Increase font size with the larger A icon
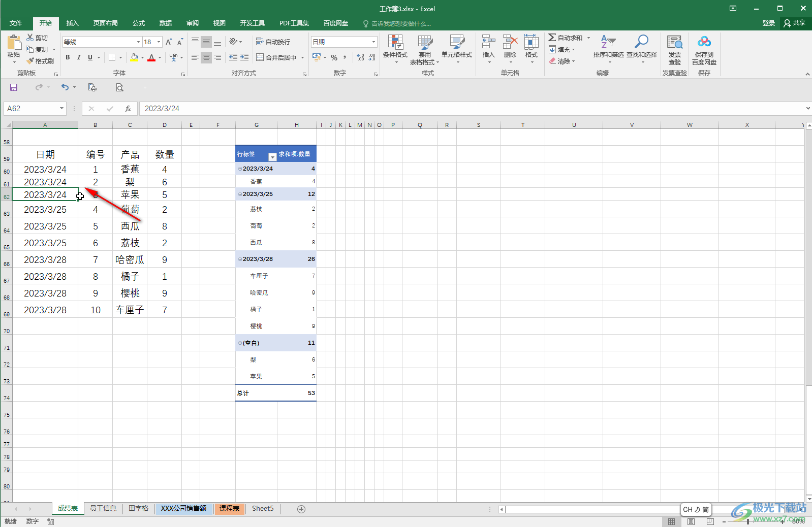The width and height of the screenshot is (812, 527). (169, 42)
